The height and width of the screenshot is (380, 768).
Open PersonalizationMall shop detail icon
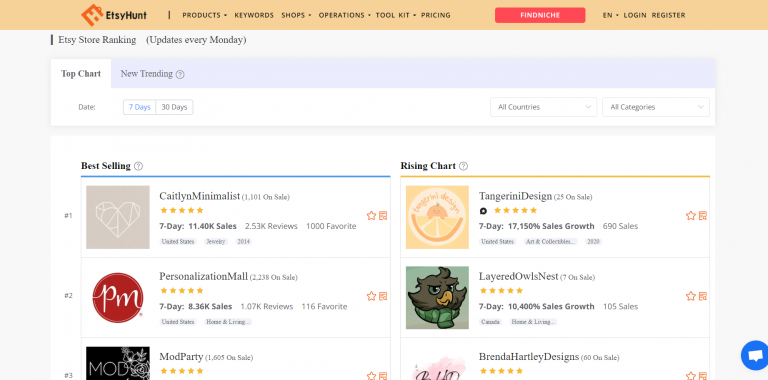point(383,296)
